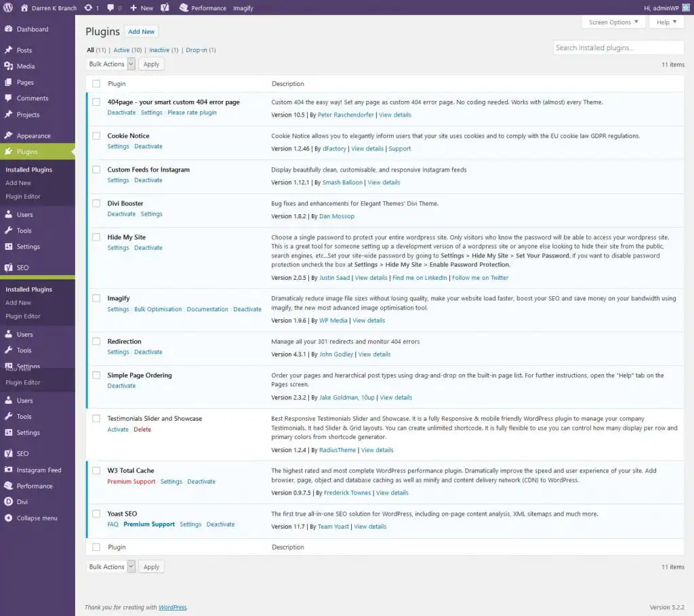This screenshot has height=616, width=694.
Task: Tick the select-all checkbox in table footer
Action: [96, 547]
